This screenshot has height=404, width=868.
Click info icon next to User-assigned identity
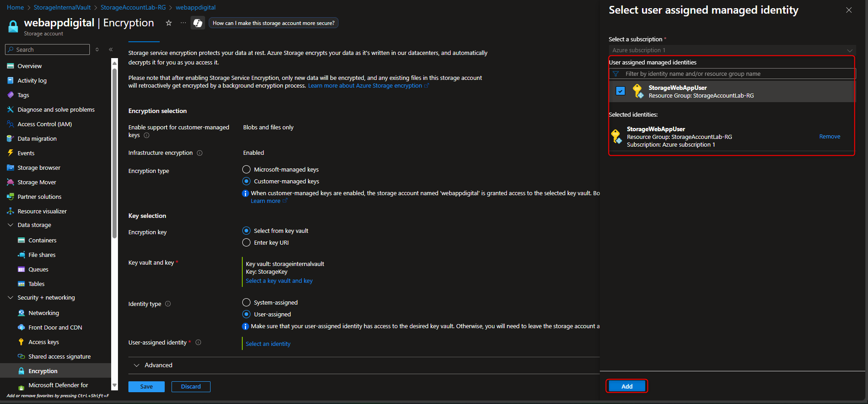[198, 342]
